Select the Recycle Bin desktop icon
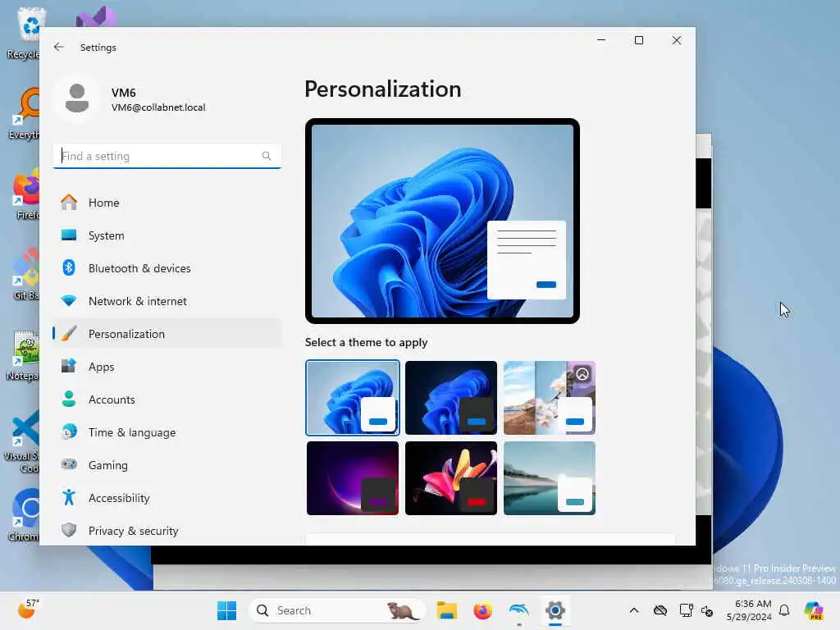840x630 pixels. pyautogui.click(x=24, y=33)
